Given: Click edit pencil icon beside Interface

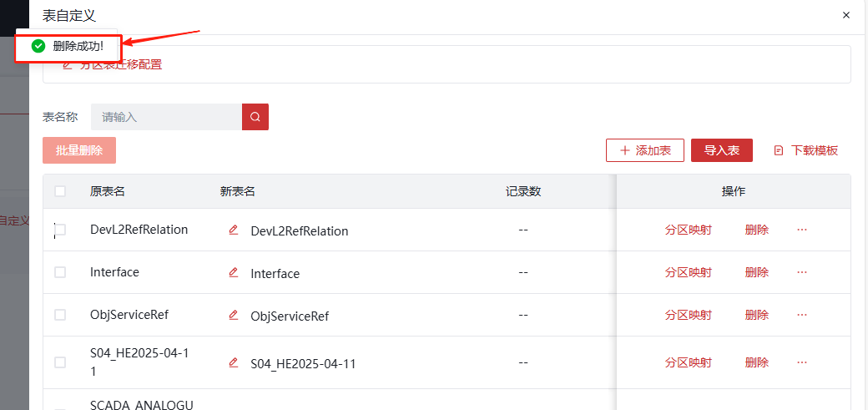Looking at the screenshot, I should (x=234, y=272).
